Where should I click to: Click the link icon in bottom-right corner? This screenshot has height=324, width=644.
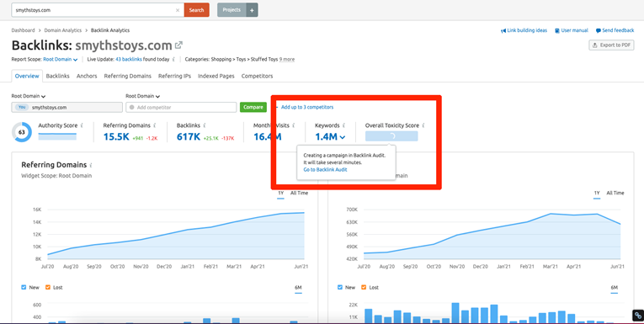click(637, 316)
